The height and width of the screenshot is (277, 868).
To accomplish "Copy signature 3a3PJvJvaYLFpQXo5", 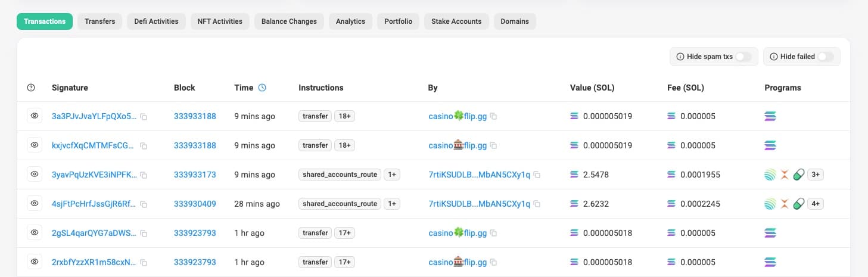I will click(144, 117).
